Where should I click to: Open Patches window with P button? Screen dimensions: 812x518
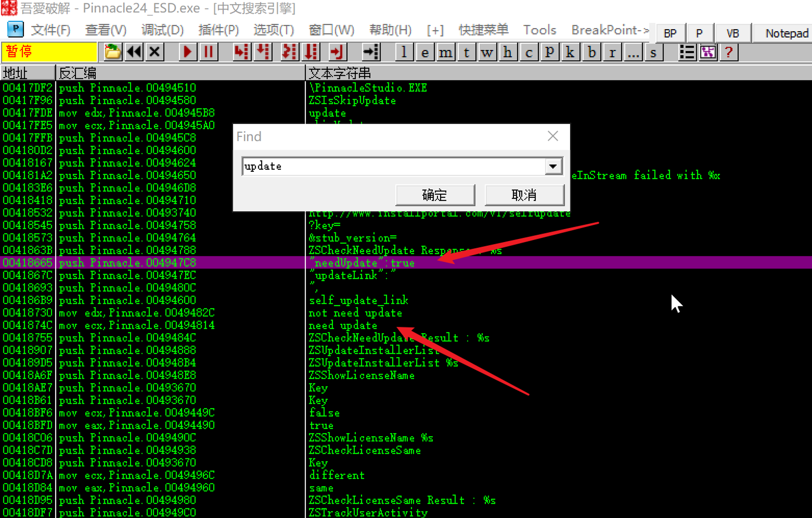549,52
